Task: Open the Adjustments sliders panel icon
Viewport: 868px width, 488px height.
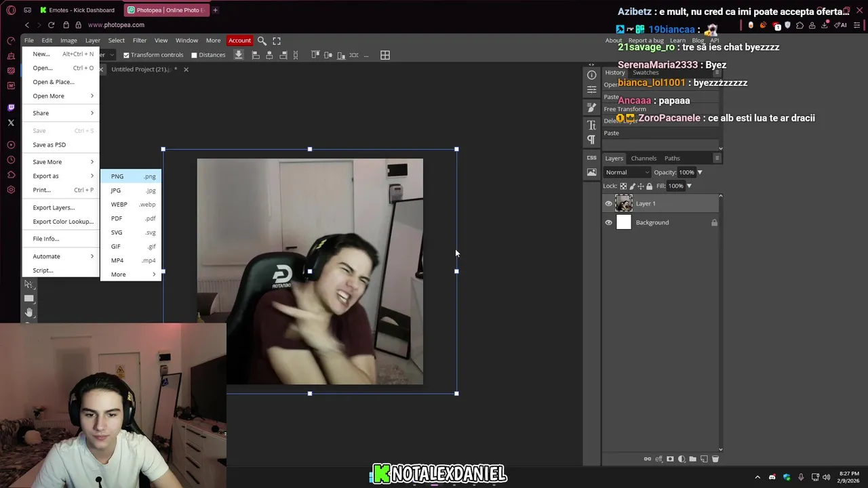Action: [x=591, y=89]
